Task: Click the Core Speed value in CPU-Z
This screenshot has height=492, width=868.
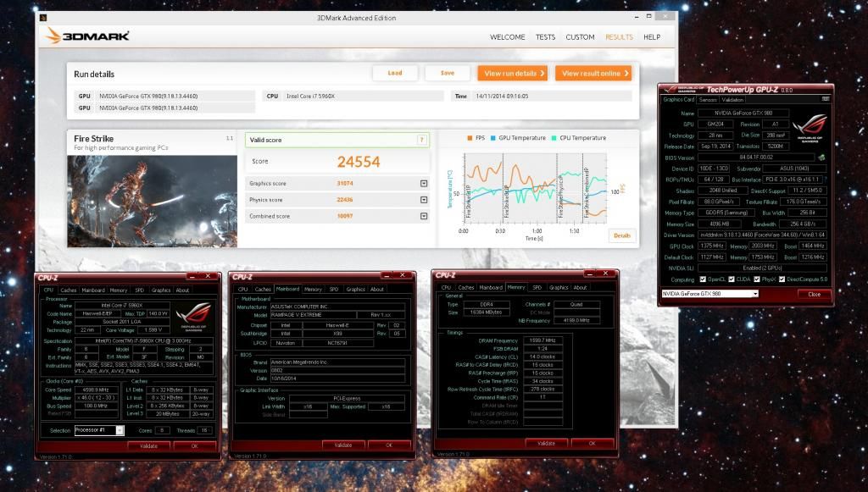Action: pos(97,390)
